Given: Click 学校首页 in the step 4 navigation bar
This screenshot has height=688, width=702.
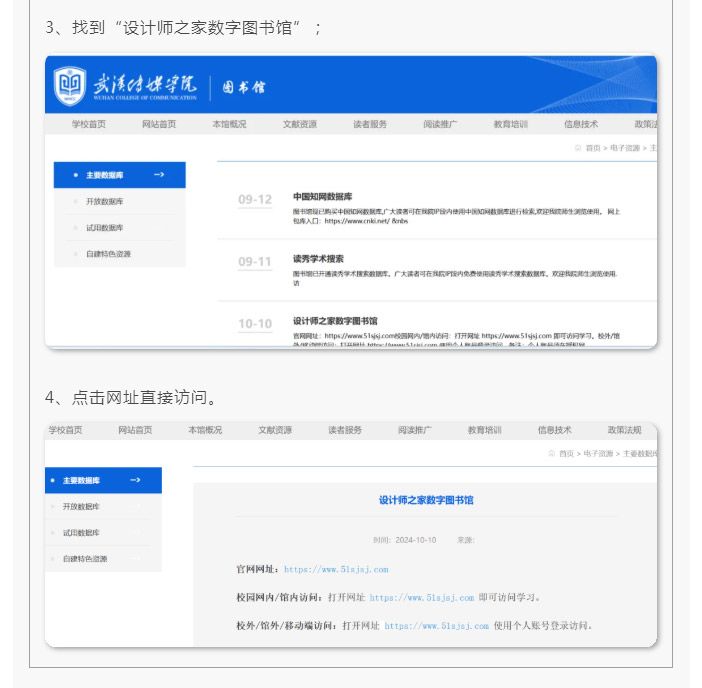Looking at the screenshot, I should pos(65,430).
